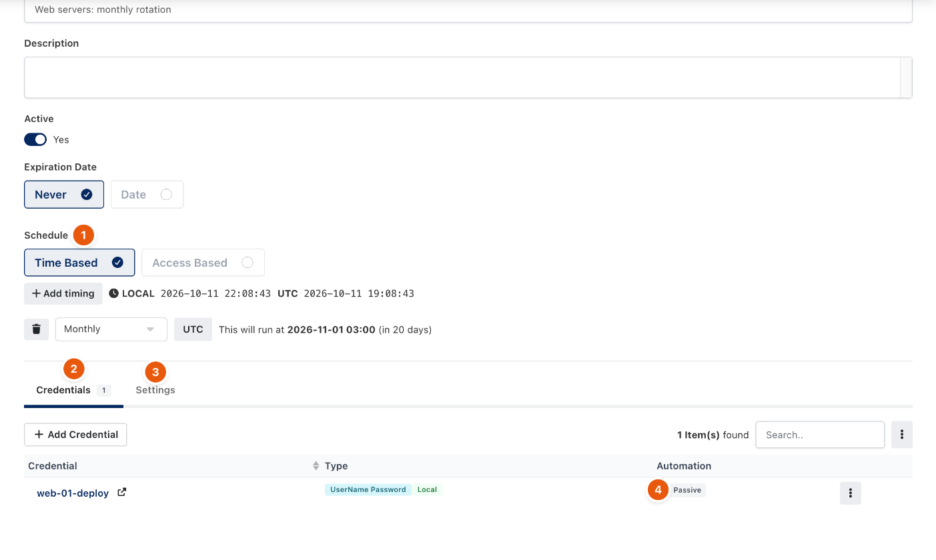Choose the Date expiration option
936x560 pixels.
pyautogui.click(x=147, y=195)
